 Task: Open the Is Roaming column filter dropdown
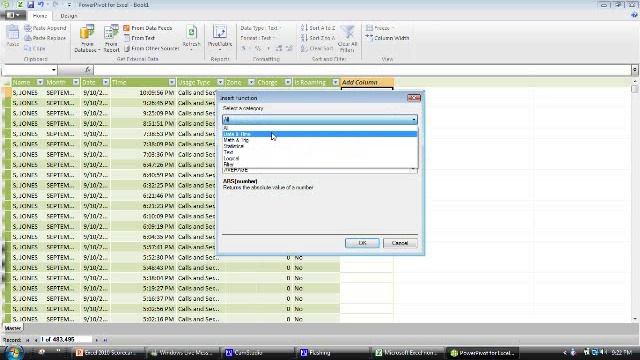[x=336, y=82]
